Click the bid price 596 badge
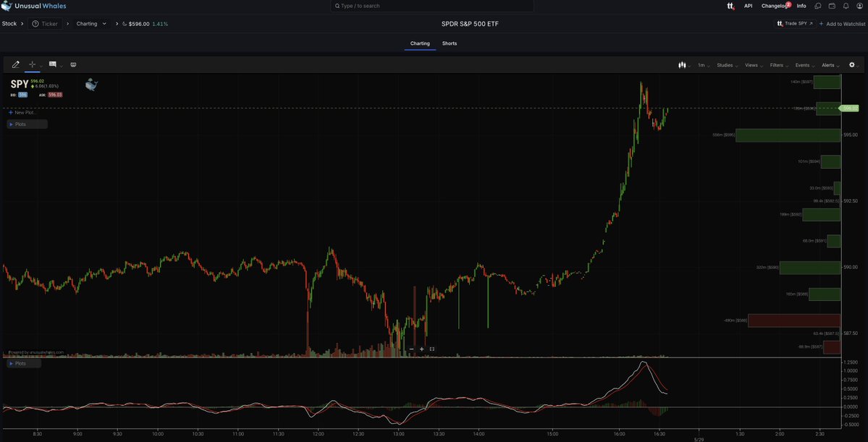Screen dimensions: 868x442 (22, 95)
